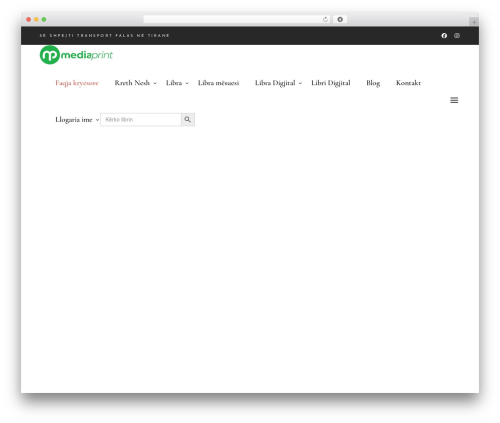Viewport: 500px width, 423px height.
Task: Go to Faqja kryesore
Action: tap(77, 83)
